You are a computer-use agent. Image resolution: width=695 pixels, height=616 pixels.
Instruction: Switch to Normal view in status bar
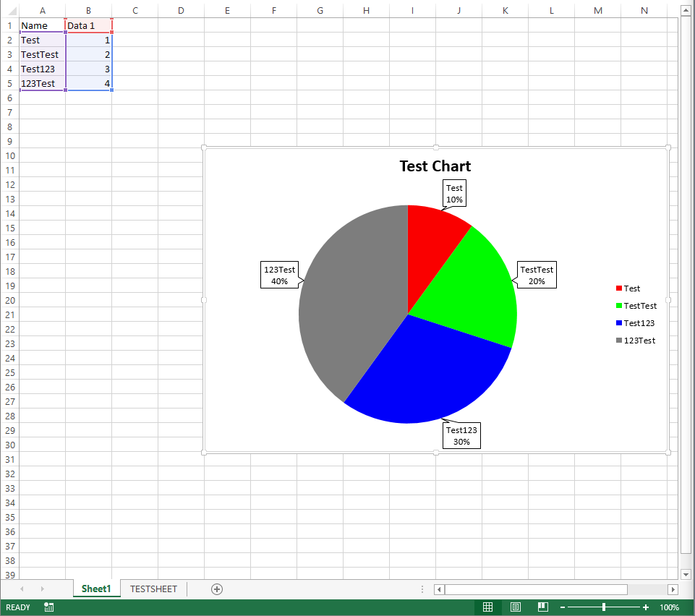488,607
